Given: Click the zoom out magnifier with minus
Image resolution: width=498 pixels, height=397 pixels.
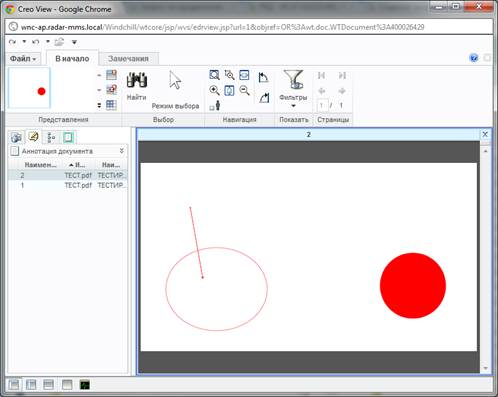Looking at the screenshot, I should click(244, 90).
